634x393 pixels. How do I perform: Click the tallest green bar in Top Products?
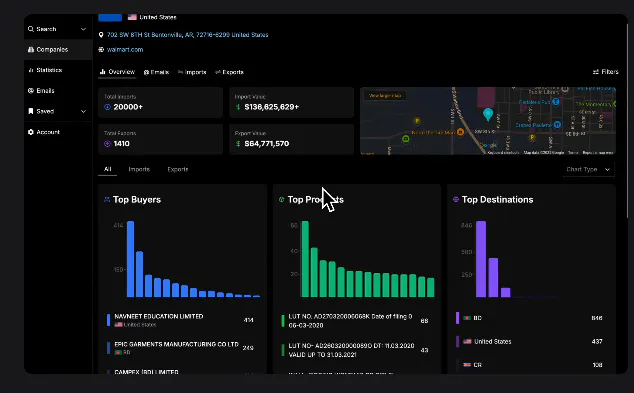[305, 259]
